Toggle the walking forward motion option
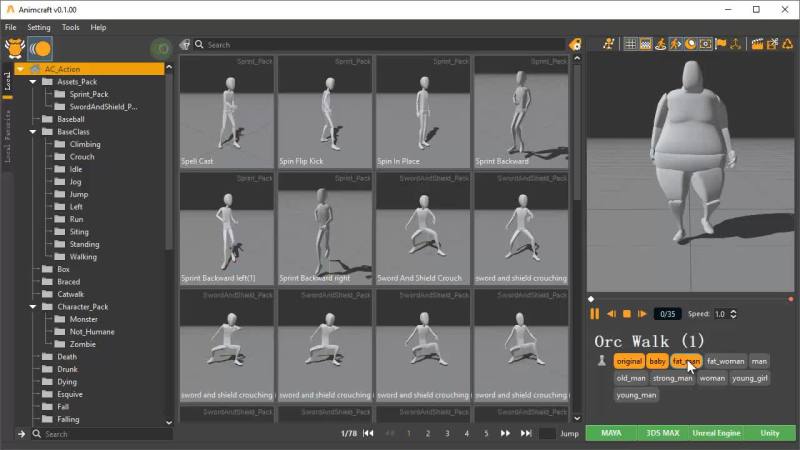The width and height of the screenshot is (800, 450). 676,44
